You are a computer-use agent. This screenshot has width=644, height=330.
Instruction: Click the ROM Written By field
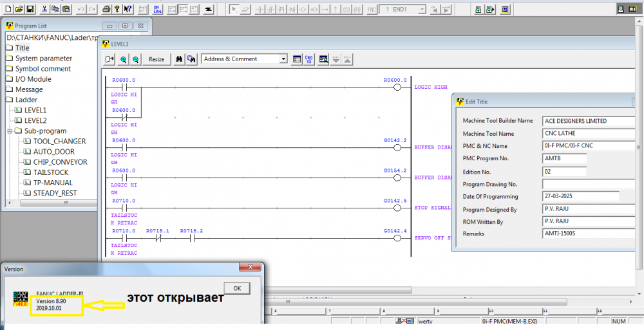pos(588,221)
